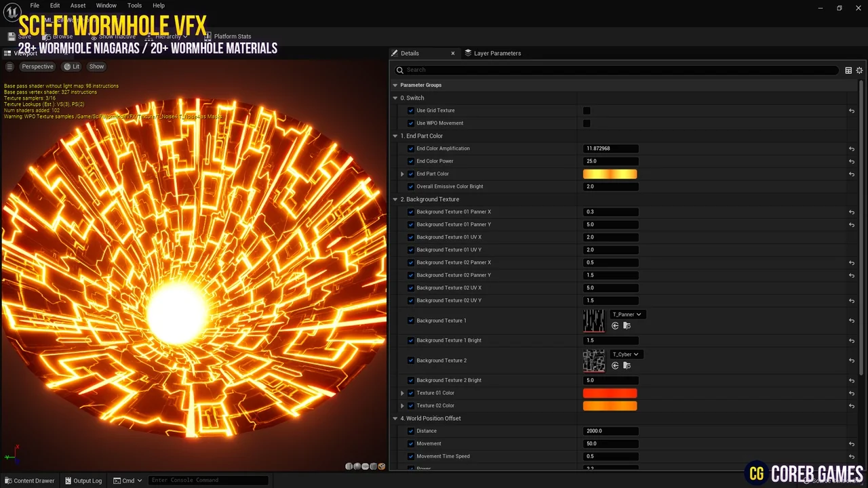The width and height of the screenshot is (868, 488).
Task: Open the Details panel settings gear
Action: pos(859,70)
